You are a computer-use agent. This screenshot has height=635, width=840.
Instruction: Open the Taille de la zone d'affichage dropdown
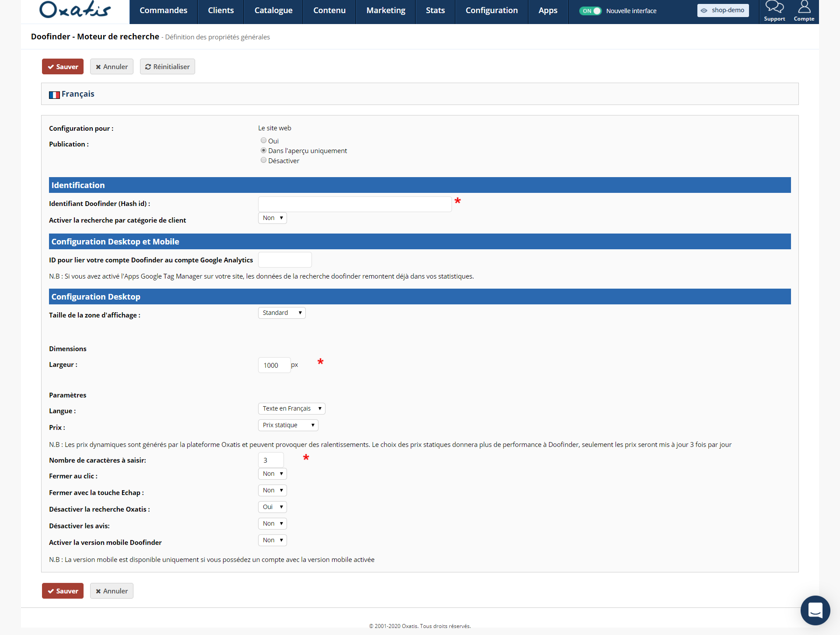pos(282,313)
